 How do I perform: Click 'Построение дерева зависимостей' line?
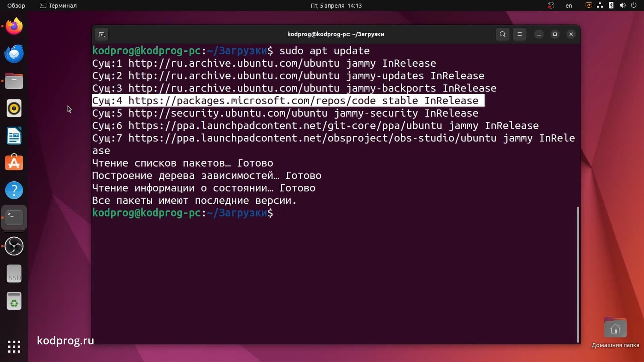[207, 175]
